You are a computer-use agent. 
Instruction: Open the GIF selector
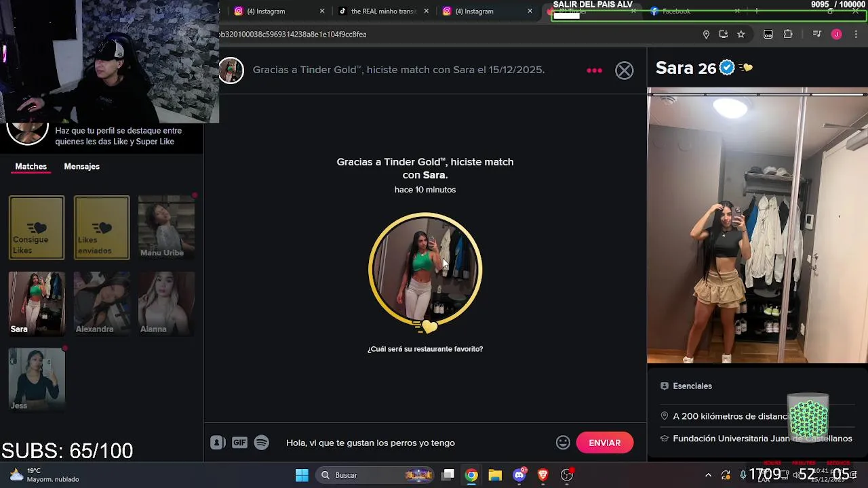coord(239,443)
